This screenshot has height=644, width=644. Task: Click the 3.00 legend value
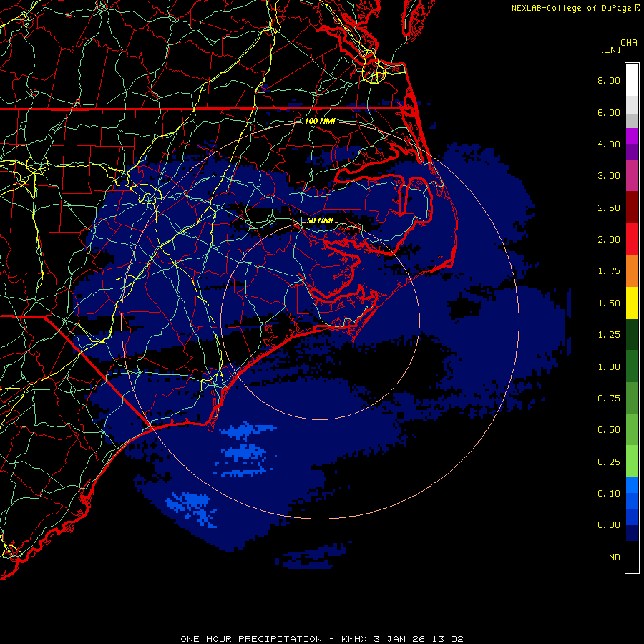609,176
